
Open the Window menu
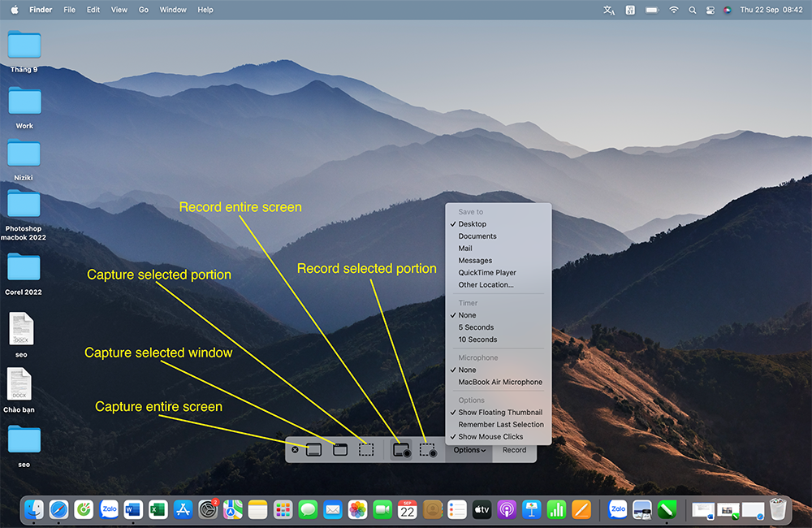[x=173, y=9]
